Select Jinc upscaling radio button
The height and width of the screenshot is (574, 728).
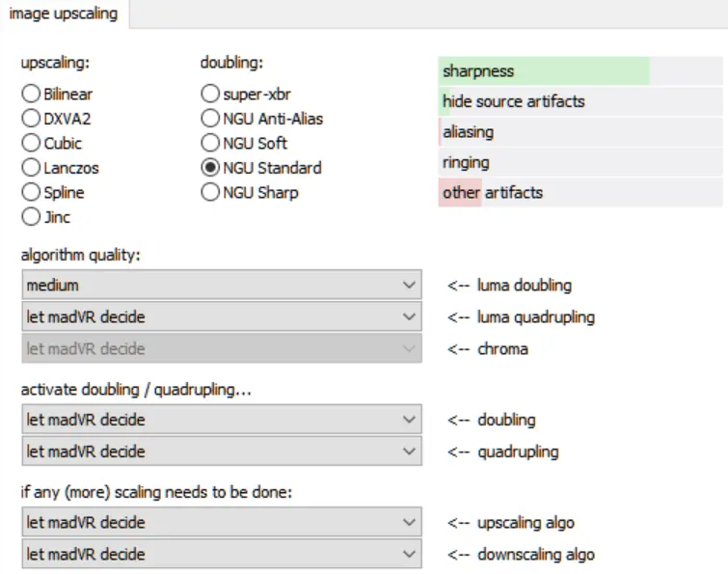[31, 217]
